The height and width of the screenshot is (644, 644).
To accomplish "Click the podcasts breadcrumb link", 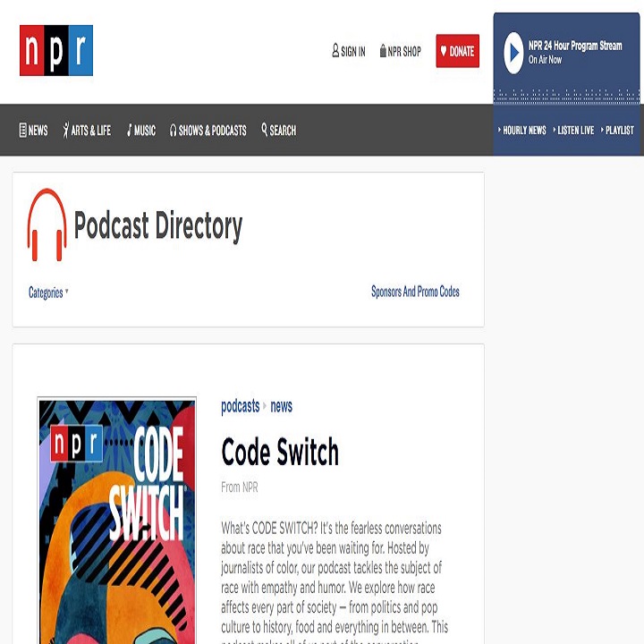I will 240,406.
